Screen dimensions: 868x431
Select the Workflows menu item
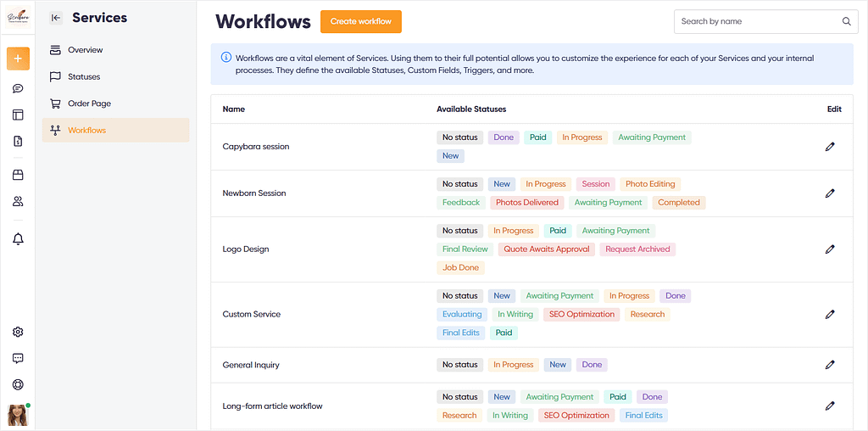[x=115, y=130]
